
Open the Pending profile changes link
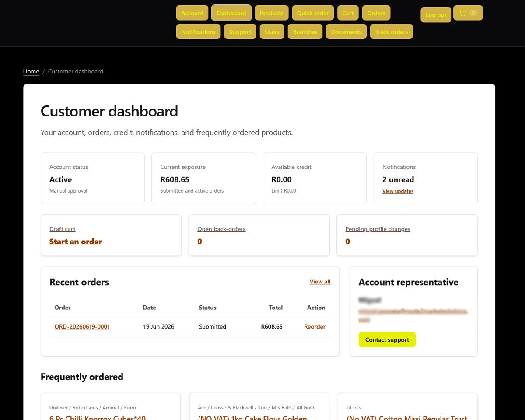[x=378, y=229]
